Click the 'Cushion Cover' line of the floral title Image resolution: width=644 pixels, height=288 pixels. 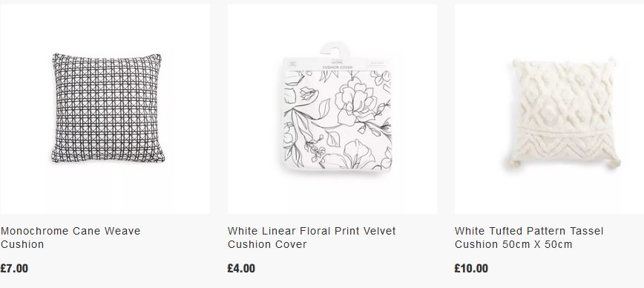[267, 244]
